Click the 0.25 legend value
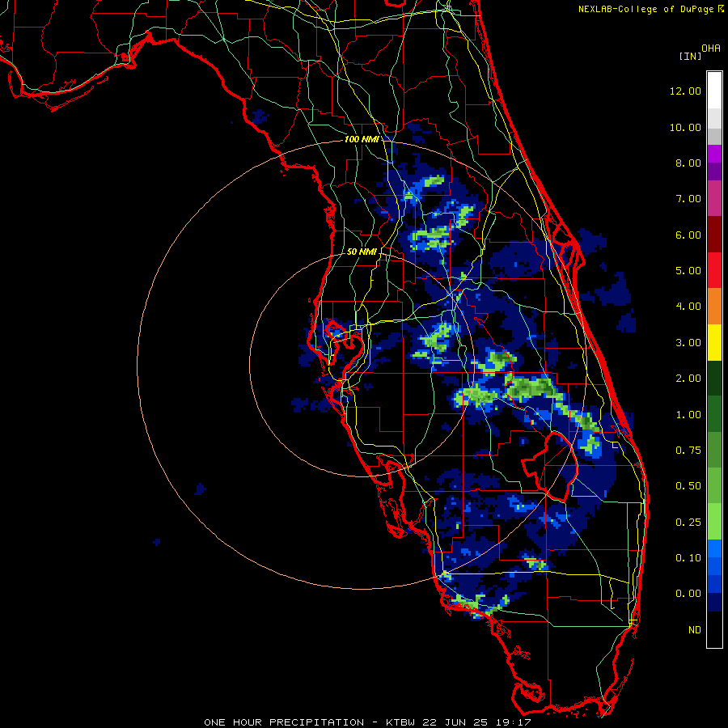Viewport: 728px width, 728px height. coord(688,523)
